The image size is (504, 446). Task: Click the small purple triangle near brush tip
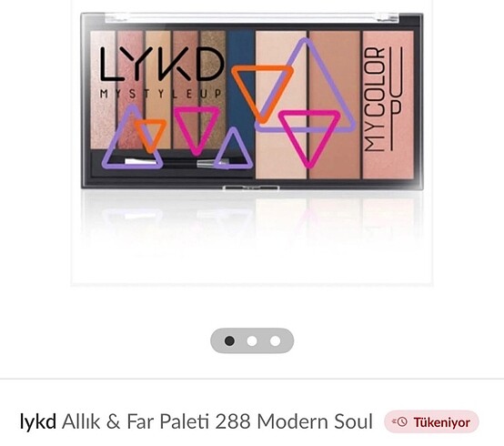click(x=234, y=148)
